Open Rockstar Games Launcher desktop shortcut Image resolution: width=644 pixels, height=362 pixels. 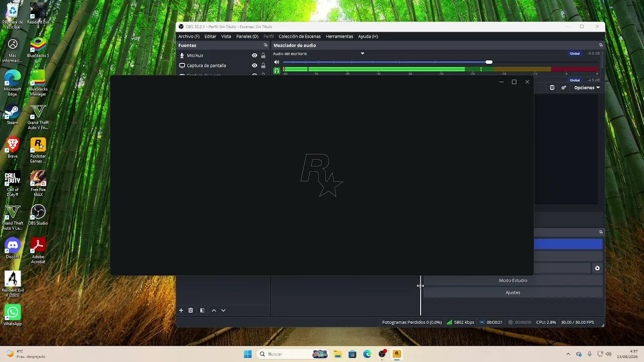click(38, 151)
